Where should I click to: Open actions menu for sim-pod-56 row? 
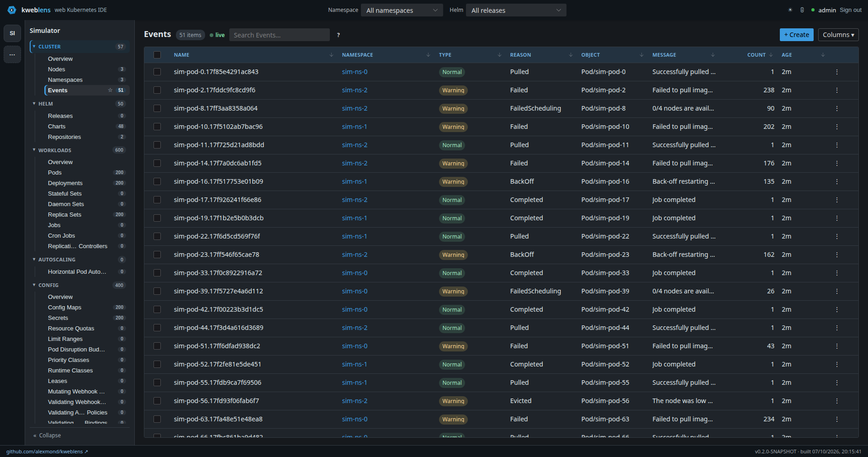(837, 401)
